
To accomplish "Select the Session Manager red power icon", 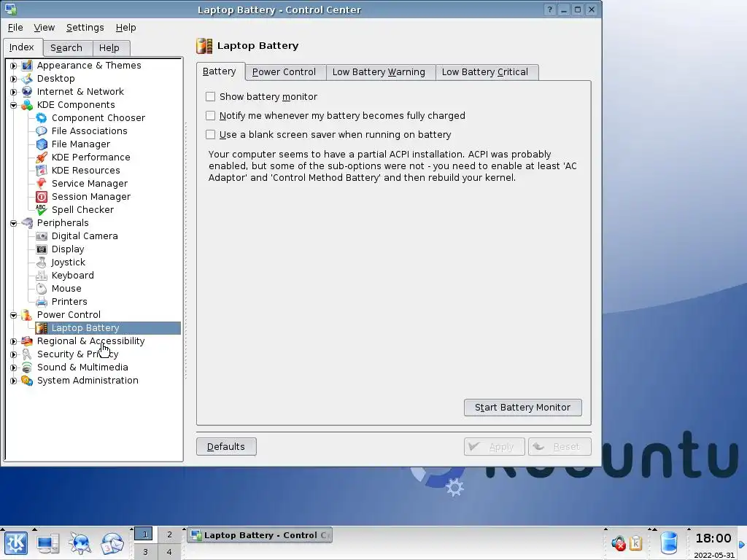I will [42, 197].
